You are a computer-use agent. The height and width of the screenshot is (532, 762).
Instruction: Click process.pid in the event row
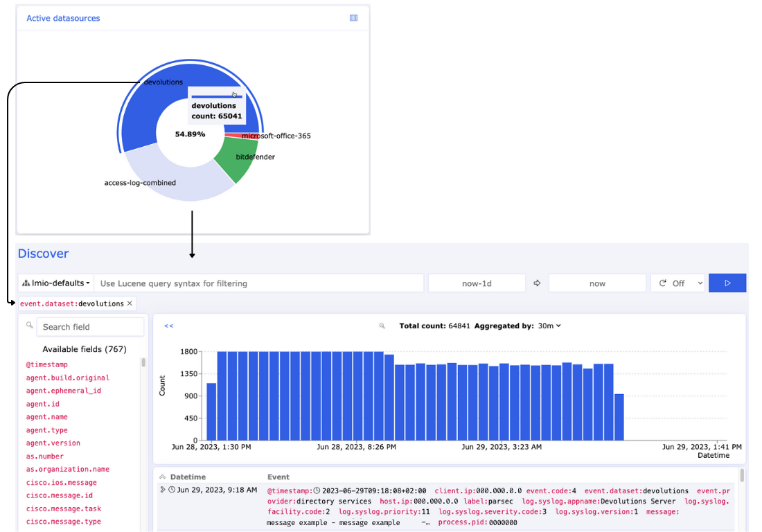478,522
